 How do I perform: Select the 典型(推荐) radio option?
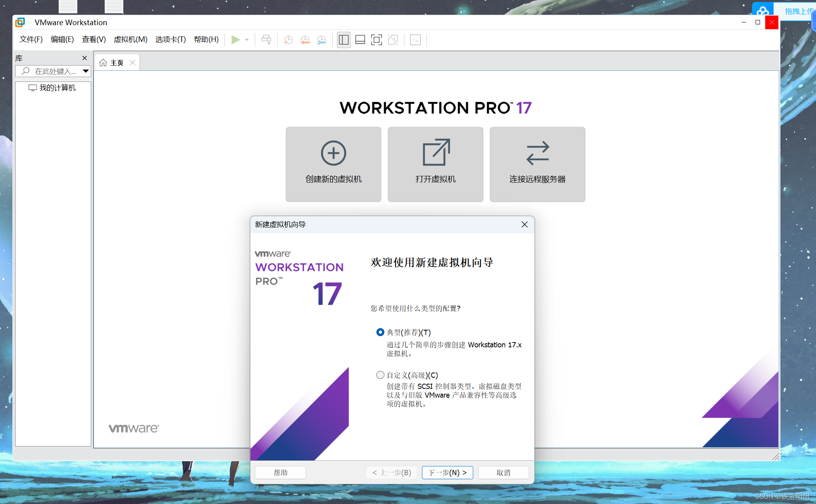[380, 332]
